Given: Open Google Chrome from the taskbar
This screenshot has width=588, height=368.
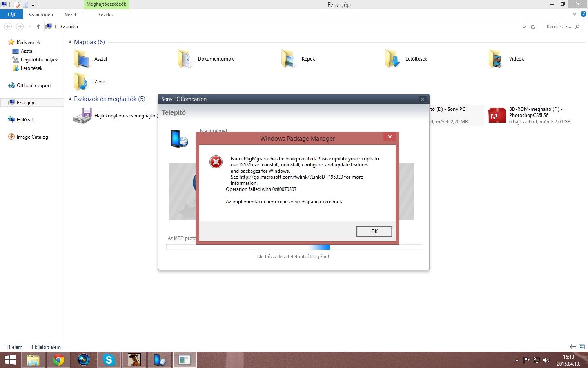Looking at the screenshot, I should (58, 360).
